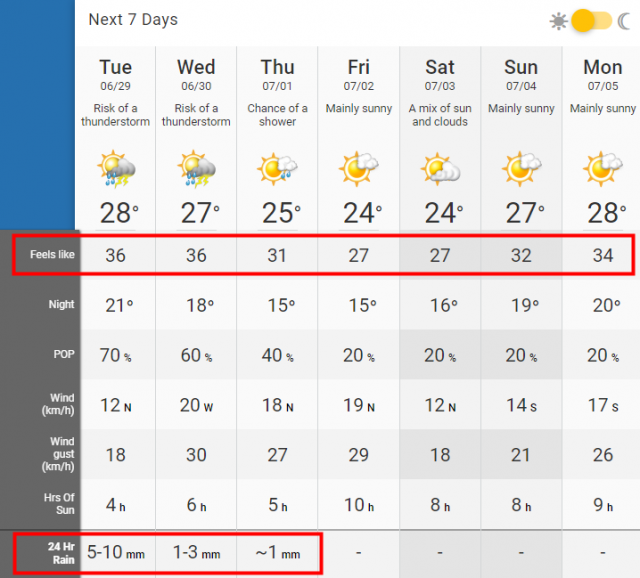Click the POP row label
The image size is (640, 578).
pos(64,354)
